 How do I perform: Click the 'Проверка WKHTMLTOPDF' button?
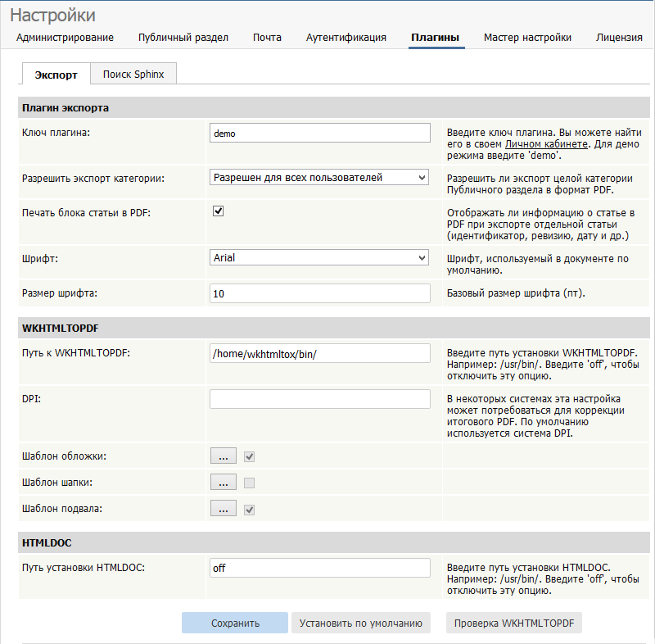point(514,623)
